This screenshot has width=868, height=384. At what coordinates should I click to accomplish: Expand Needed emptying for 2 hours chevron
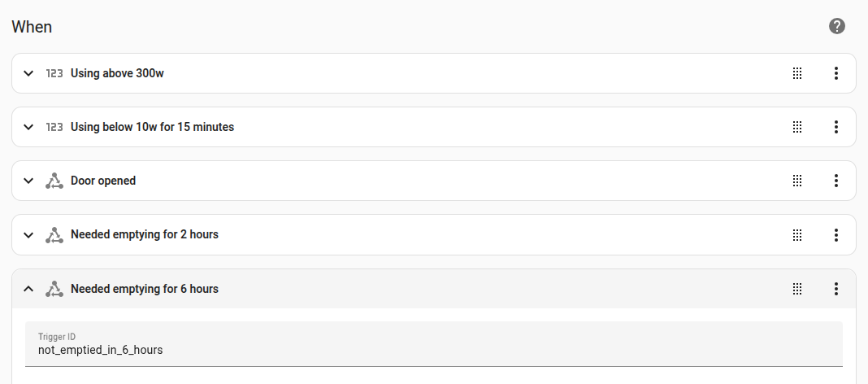click(x=28, y=234)
